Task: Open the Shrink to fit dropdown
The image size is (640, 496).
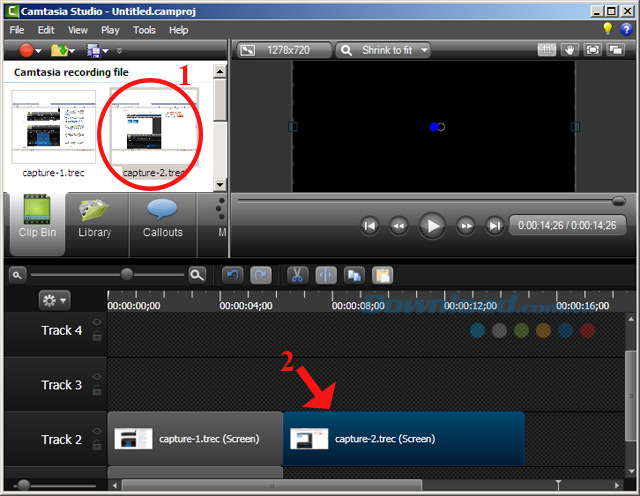Action: pyautogui.click(x=384, y=49)
